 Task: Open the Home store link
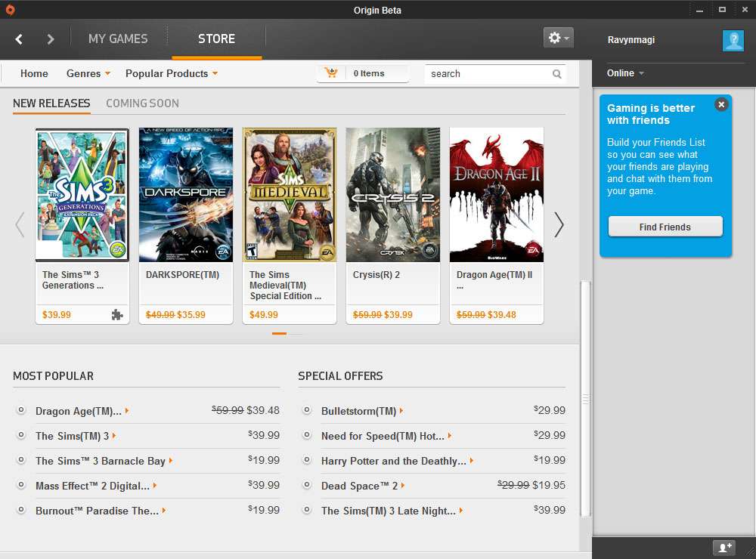tap(34, 73)
